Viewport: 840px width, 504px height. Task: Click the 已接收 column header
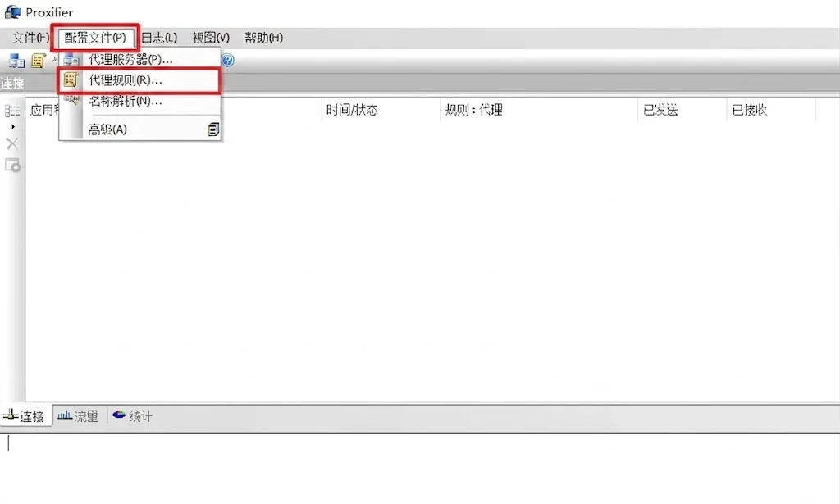pos(771,110)
